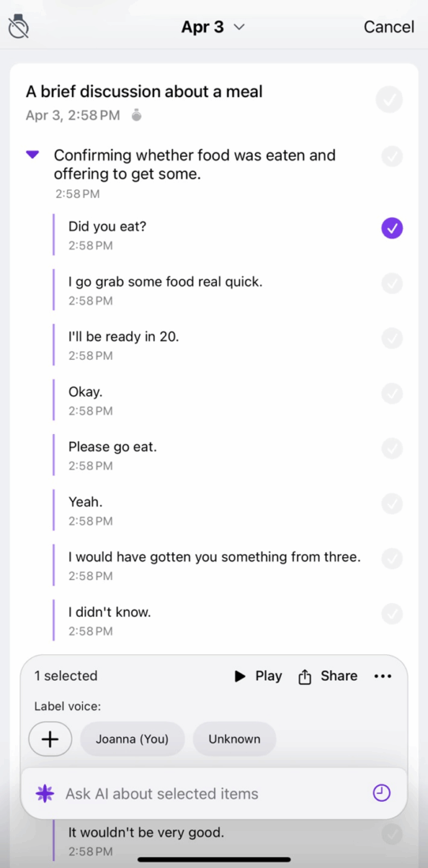This screenshot has width=428, height=868.
Task: Tap the purple AI sparkle icon
Action: [x=45, y=794]
